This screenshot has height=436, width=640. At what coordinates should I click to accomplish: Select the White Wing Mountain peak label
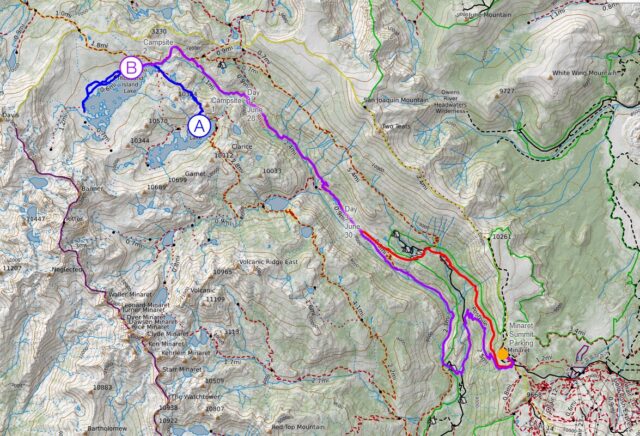[584, 73]
